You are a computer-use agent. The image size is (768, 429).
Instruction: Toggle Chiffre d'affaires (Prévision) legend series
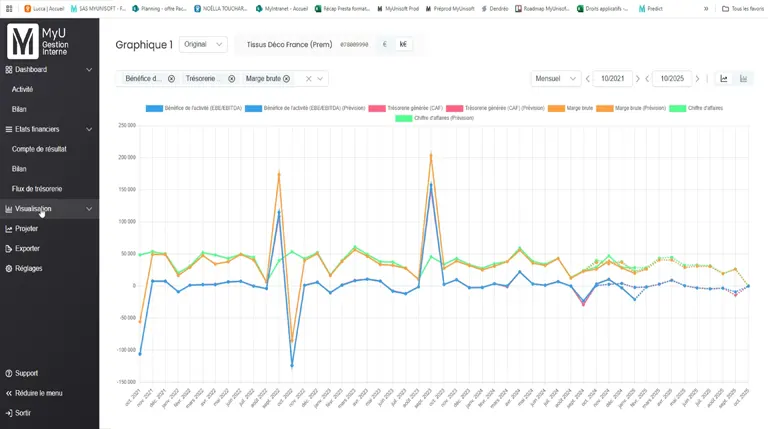435,118
